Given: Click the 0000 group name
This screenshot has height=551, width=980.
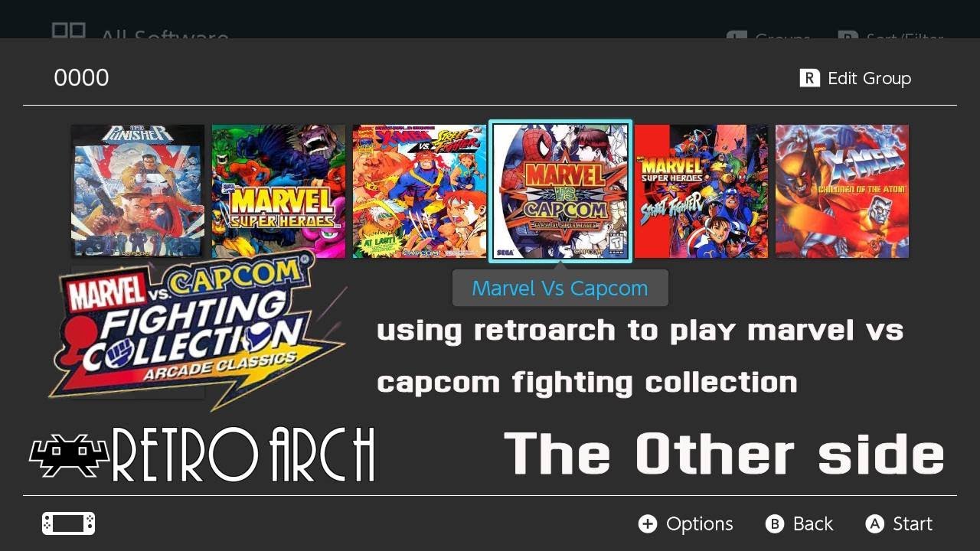Looking at the screenshot, I should tap(81, 78).
